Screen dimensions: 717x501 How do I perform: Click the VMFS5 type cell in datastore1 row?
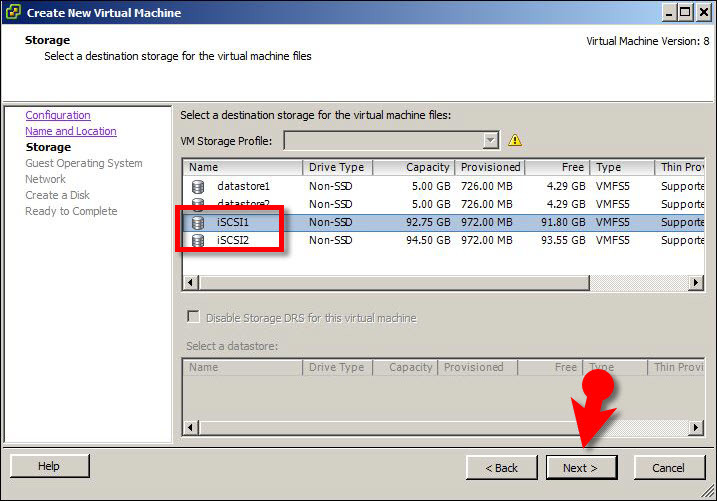pyautogui.click(x=613, y=187)
